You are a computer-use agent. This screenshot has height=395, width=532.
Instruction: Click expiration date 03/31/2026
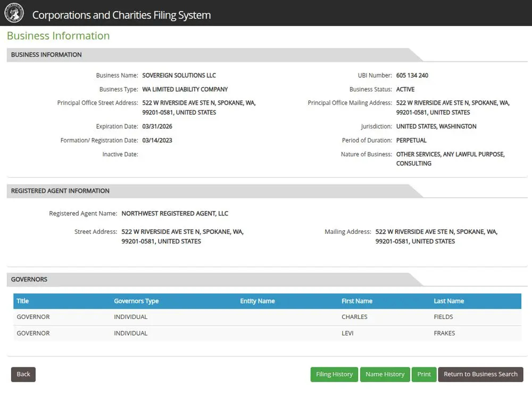tap(157, 127)
